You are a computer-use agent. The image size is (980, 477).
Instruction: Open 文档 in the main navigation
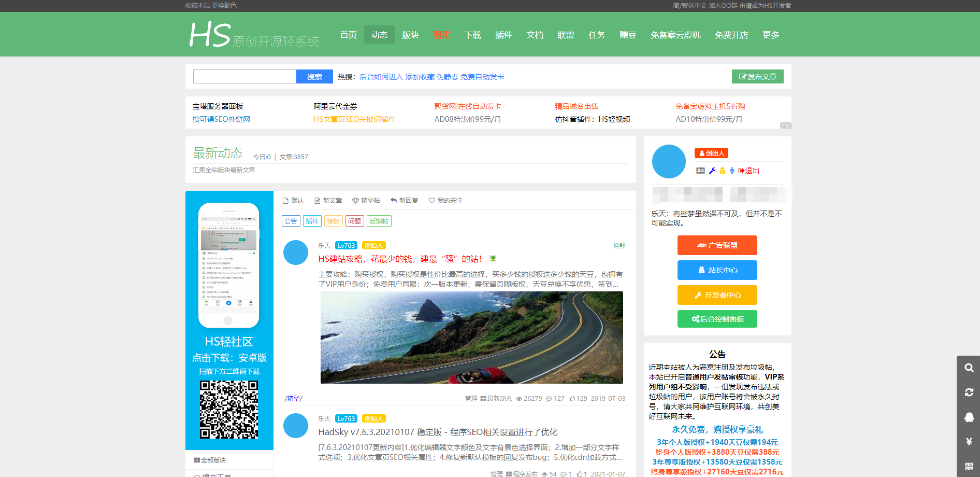click(x=535, y=35)
